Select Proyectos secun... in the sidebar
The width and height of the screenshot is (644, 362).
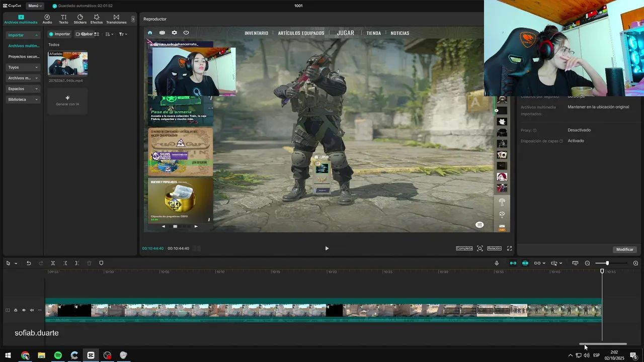click(x=23, y=57)
